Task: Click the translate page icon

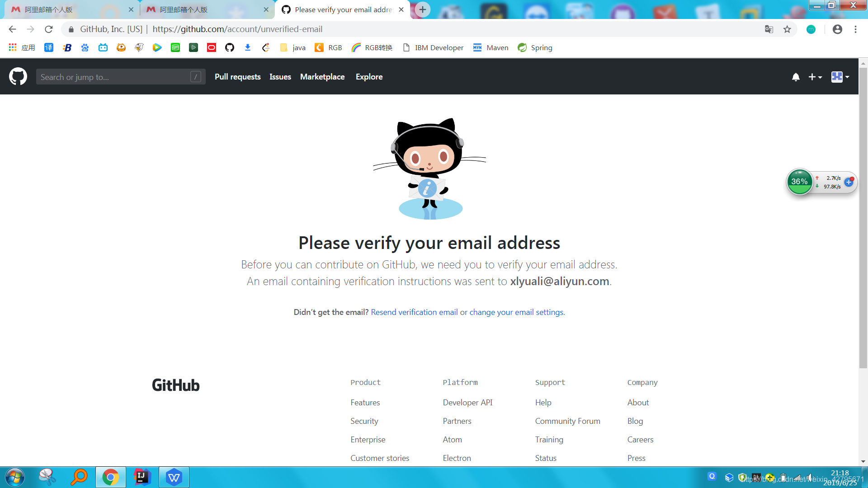Action: tap(769, 29)
